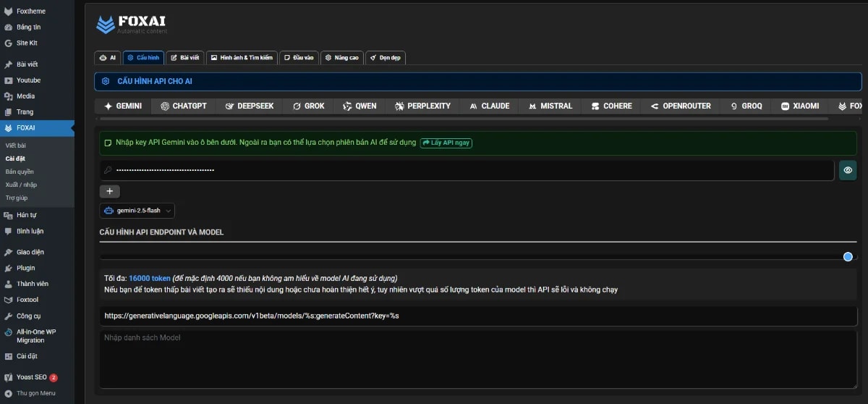Click the max token slider handle
Screen dimensions: 868x404
848,256
